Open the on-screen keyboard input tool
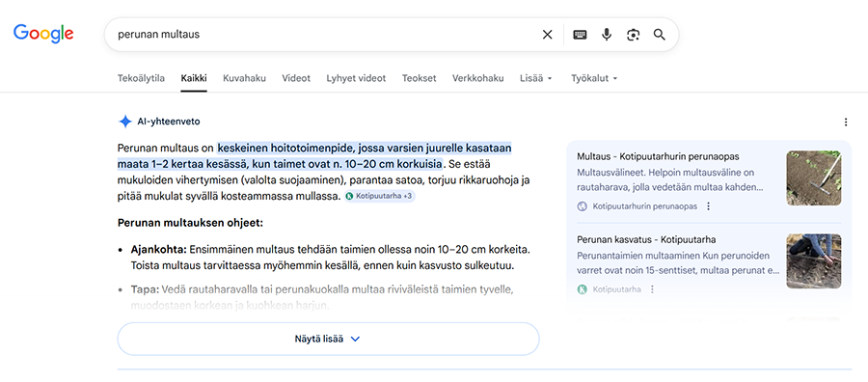The width and height of the screenshot is (868, 382). pos(580,35)
